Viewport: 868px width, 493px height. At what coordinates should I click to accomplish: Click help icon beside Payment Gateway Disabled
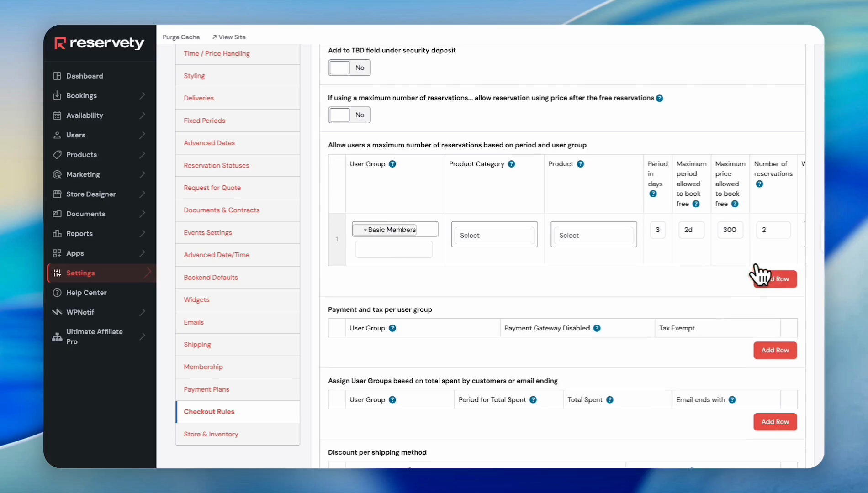(x=597, y=328)
